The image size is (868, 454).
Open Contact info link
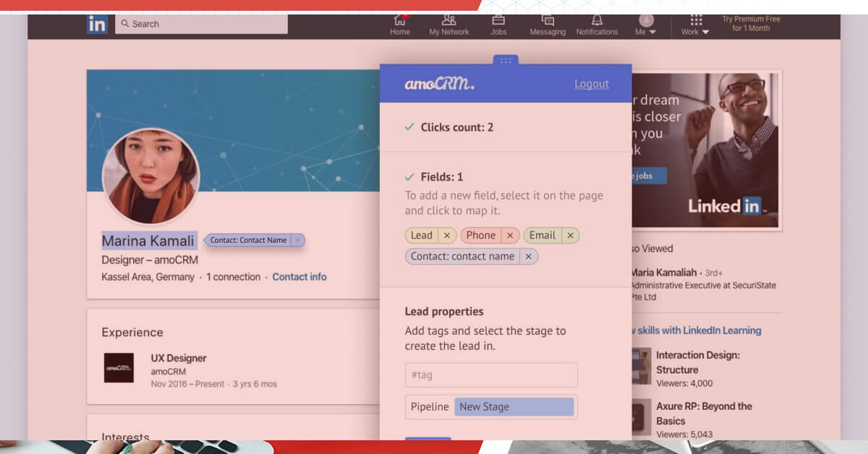pyautogui.click(x=299, y=277)
